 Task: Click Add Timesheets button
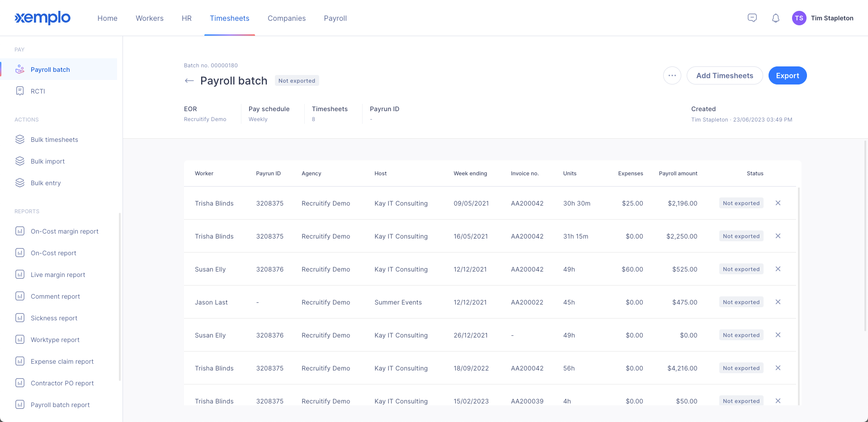(725, 75)
